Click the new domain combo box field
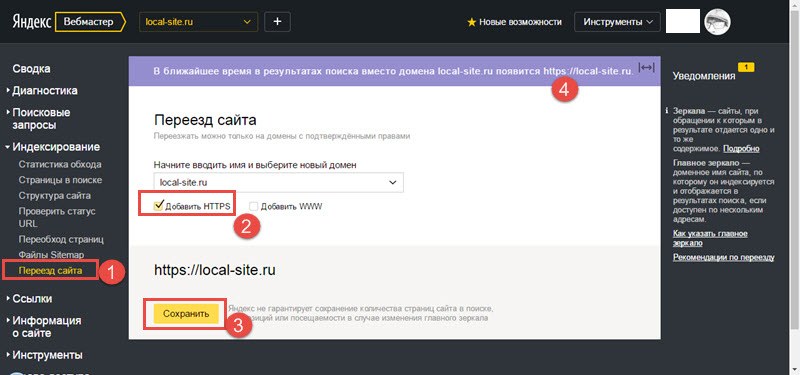 [279, 182]
